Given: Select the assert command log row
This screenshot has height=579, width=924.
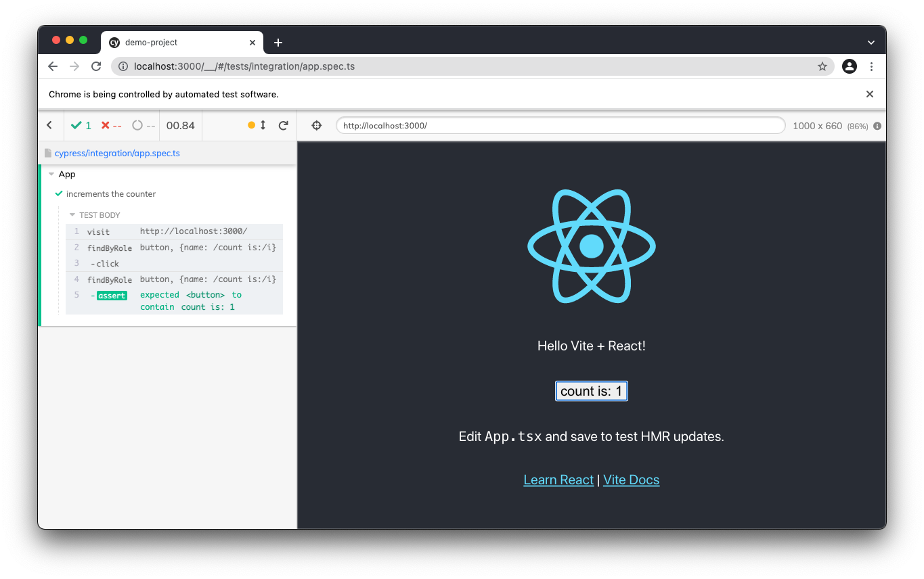Looking at the screenshot, I should [x=174, y=301].
